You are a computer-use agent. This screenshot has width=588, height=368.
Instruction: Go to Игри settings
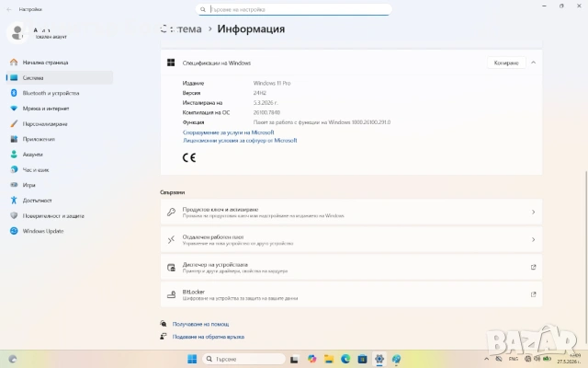(x=59, y=185)
